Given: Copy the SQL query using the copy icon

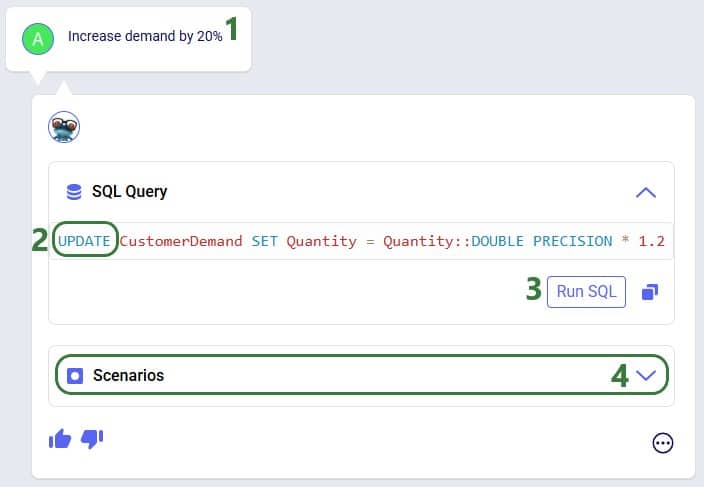Looking at the screenshot, I should pyautogui.click(x=650, y=292).
